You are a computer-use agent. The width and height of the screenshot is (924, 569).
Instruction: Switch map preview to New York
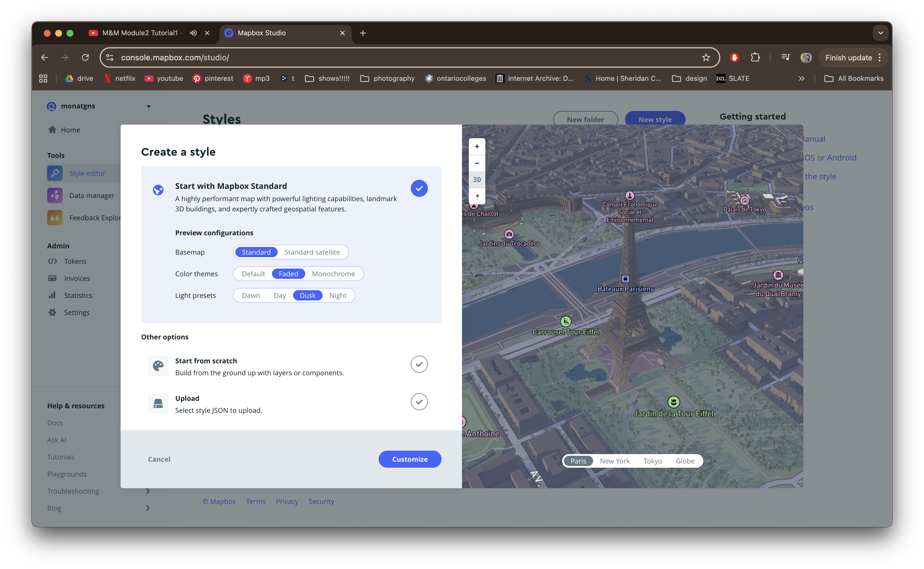(615, 461)
